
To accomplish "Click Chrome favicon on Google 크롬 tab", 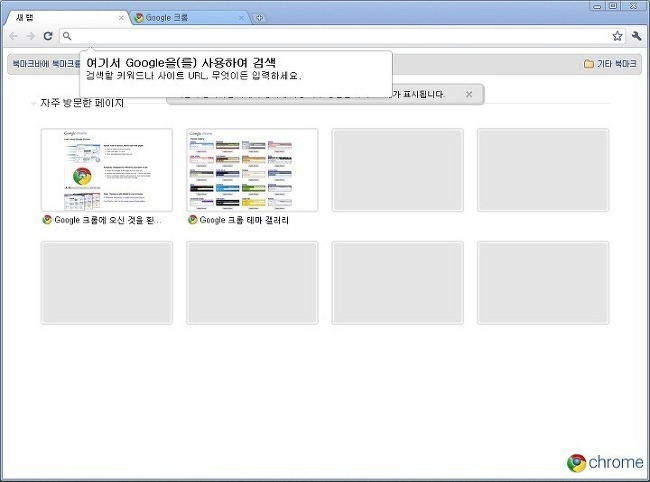I will point(139,18).
